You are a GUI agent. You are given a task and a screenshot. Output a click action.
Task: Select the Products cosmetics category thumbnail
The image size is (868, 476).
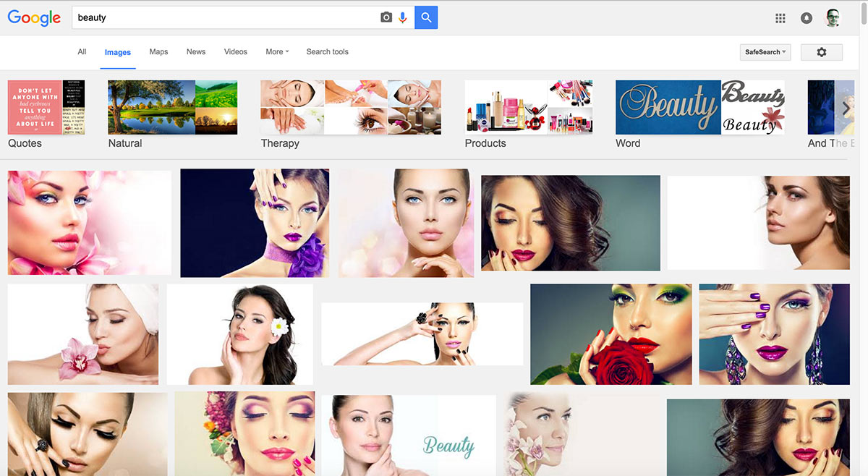coord(529,107)
